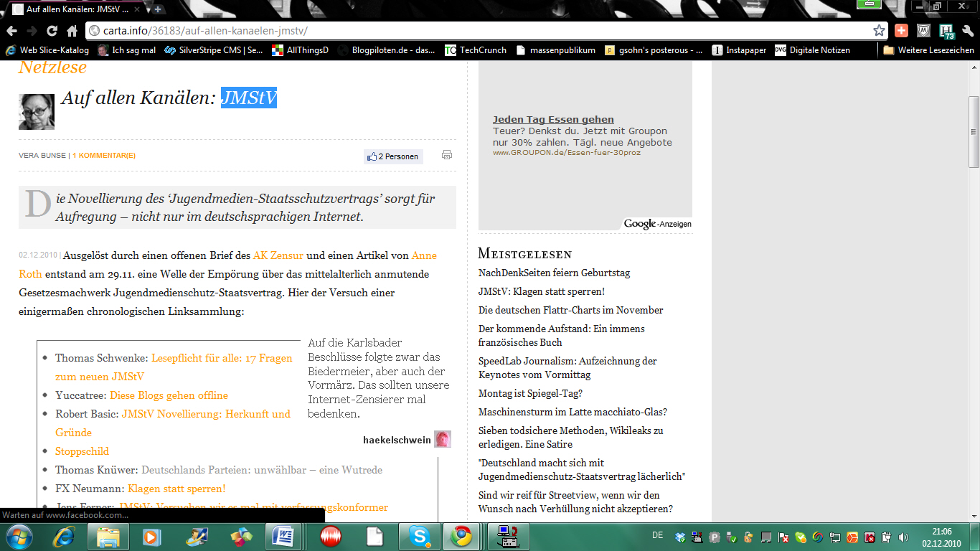This screenshot has height=551, width=980.
Task: Bookmark this page with the star icon
Action: [x=879, y=31]
